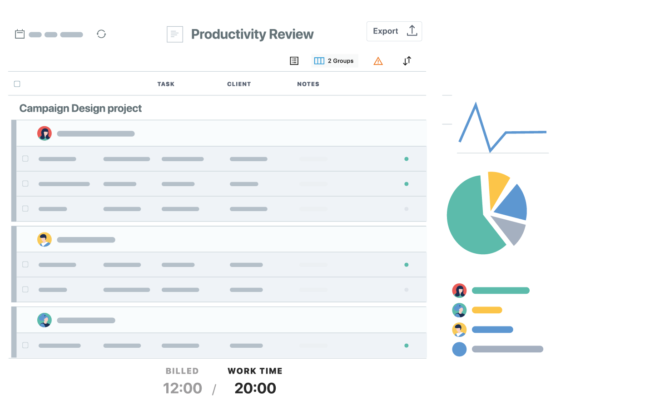Click the yellow-background avatar in second group

(x=45, y=239)
